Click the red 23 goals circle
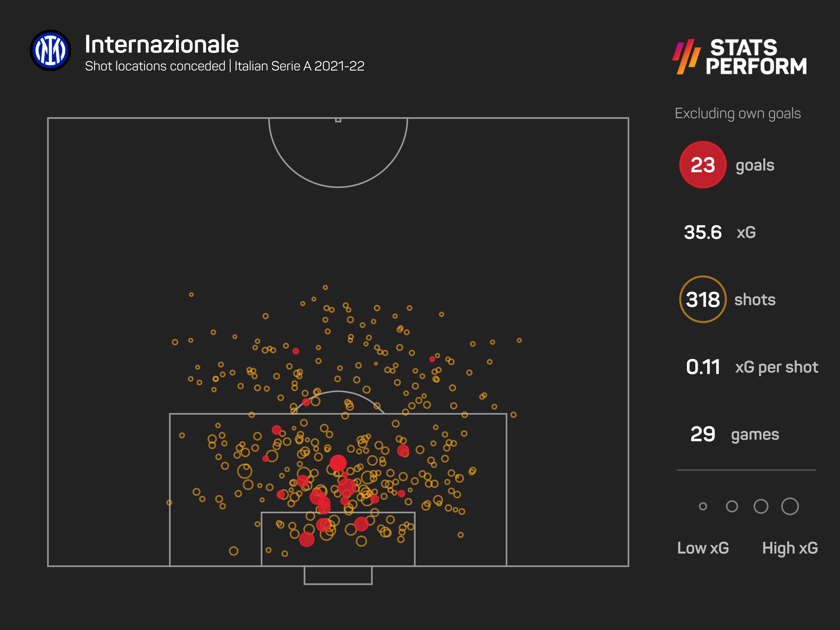This screenshot has height=630, width=840. click(702, 165)
